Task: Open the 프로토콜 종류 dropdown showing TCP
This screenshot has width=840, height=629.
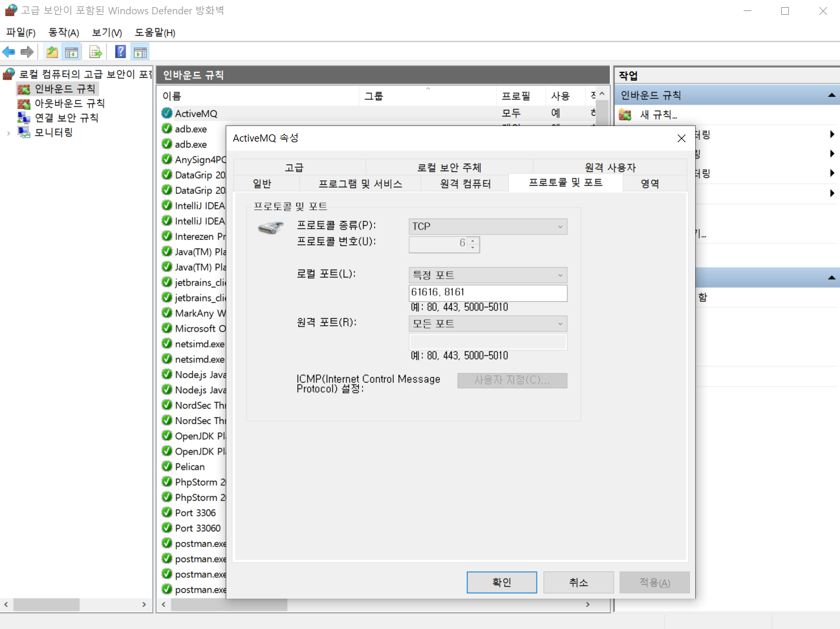Action: coord(488,226)
